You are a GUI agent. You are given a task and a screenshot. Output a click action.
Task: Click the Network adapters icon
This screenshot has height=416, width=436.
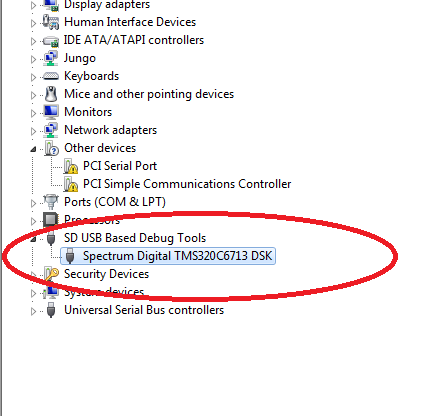(51, 130)
